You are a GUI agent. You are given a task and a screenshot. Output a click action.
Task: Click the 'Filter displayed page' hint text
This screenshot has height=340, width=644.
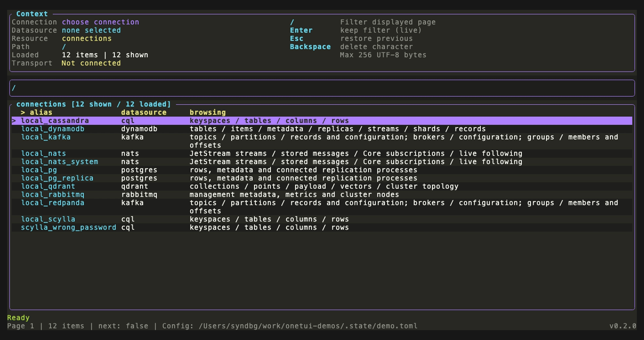coord(388,22)
